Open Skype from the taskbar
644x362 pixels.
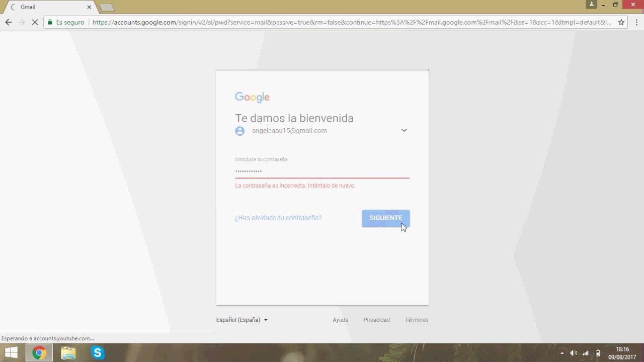click(98, 353)
